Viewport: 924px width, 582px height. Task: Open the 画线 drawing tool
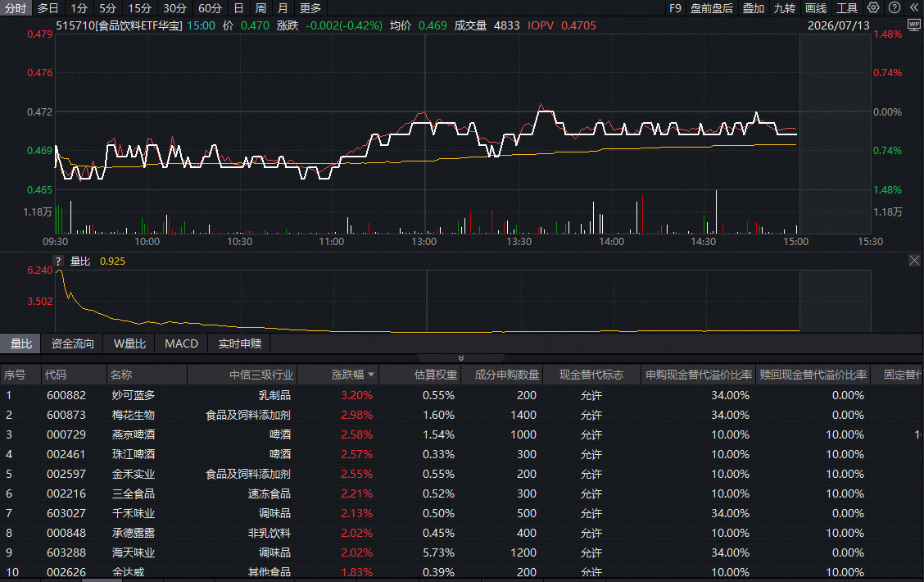pos(816,8)
